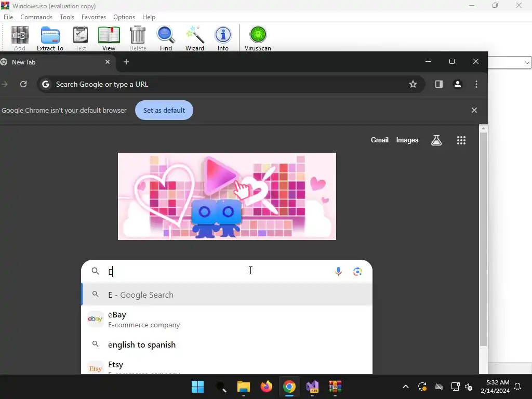Open the muted volume tray icon

[469, 387]
